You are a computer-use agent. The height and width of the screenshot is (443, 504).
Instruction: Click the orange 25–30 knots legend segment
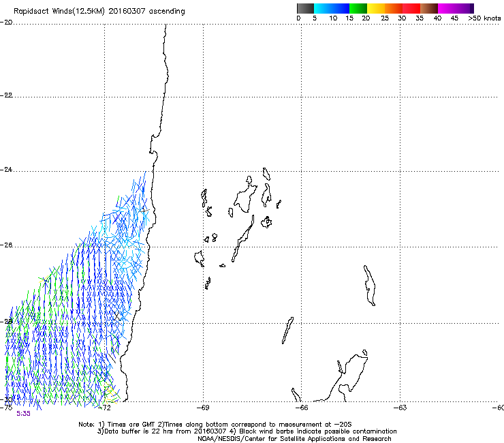(x=394, y=8)
